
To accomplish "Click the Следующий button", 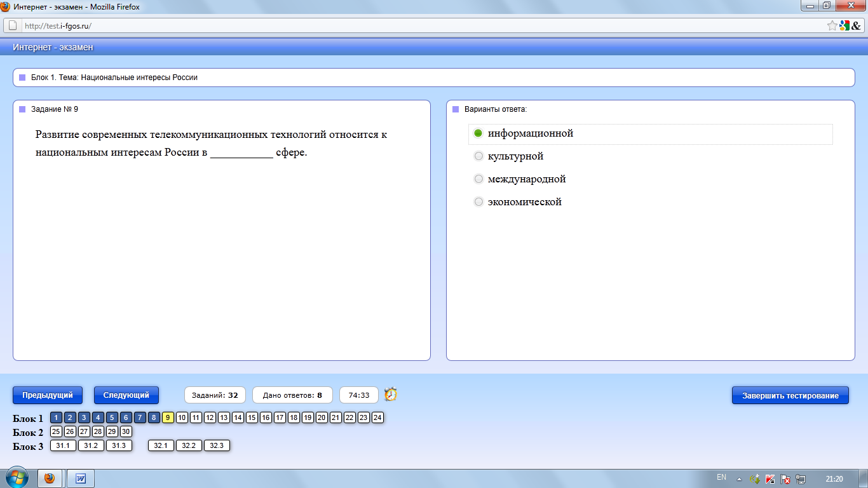I will 126,395.
